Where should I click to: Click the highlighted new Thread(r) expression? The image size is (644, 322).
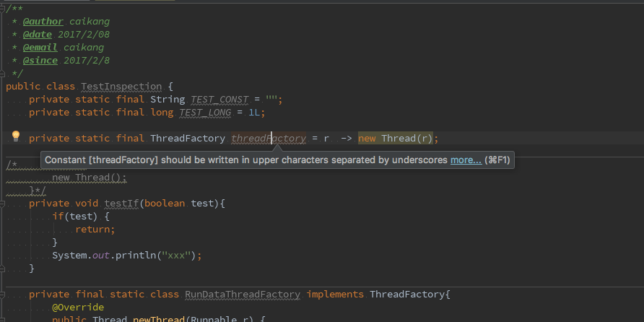coord(397,138)
